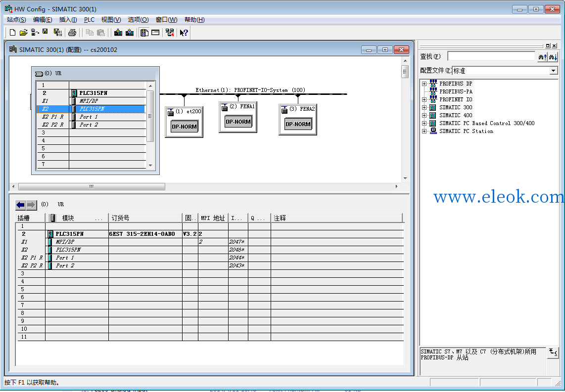Click the back arrow navigation button
This screenshot has height=392, width=565.
pos(21,205)
